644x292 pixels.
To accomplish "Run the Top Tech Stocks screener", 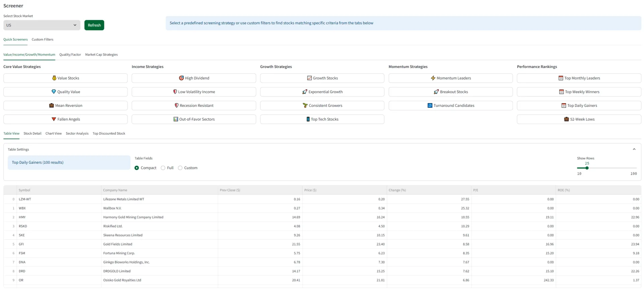I will tap(322, 119).
